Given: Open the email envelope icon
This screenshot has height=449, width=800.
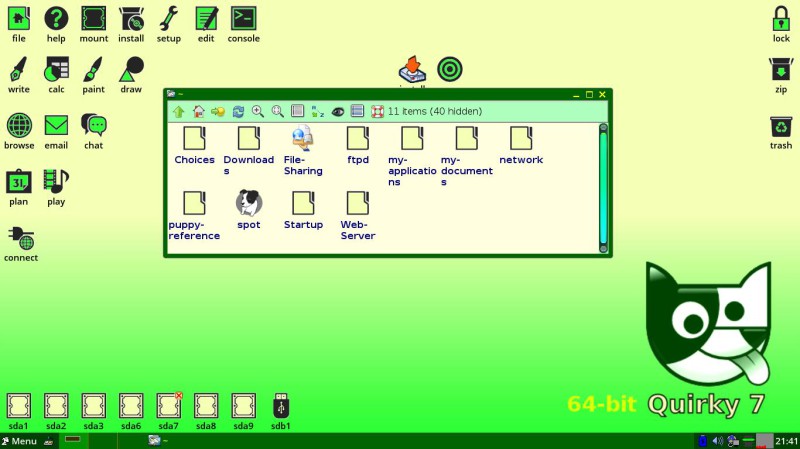Looking at the screenshot, I should tap(56, 126).
